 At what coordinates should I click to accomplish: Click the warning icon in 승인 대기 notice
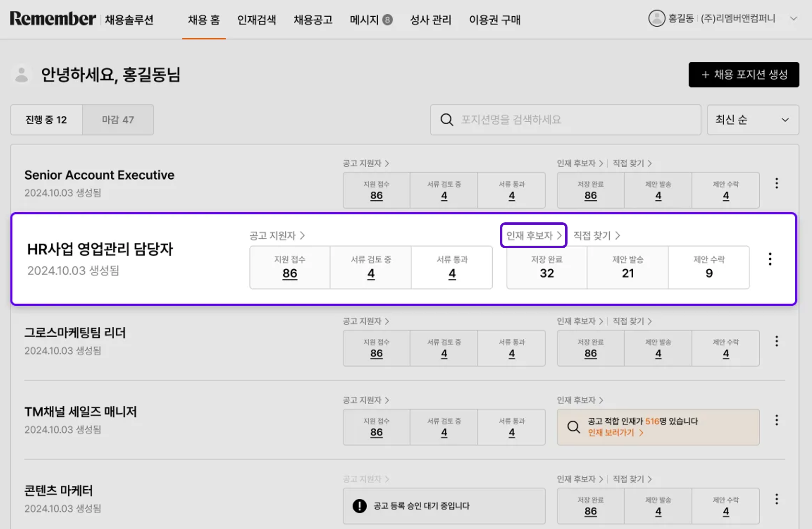(x=360, y=506)
